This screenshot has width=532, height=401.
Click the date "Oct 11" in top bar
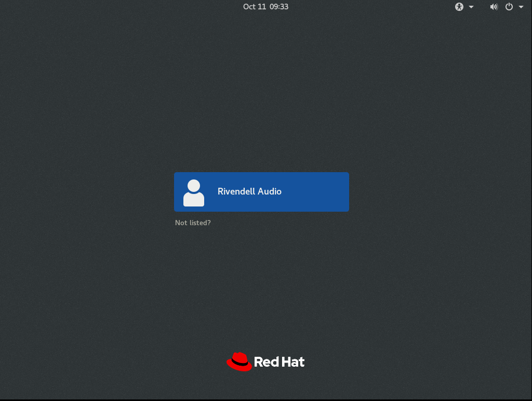click(254, 7)
